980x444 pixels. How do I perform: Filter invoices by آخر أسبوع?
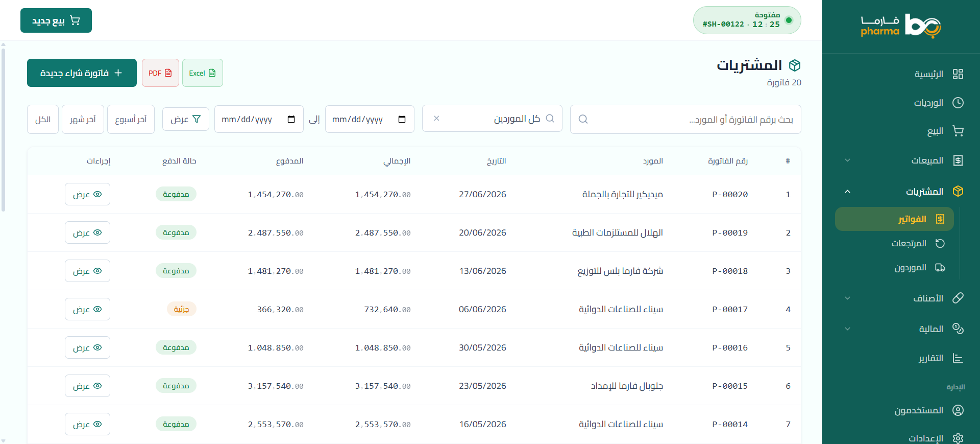point(131,119)
